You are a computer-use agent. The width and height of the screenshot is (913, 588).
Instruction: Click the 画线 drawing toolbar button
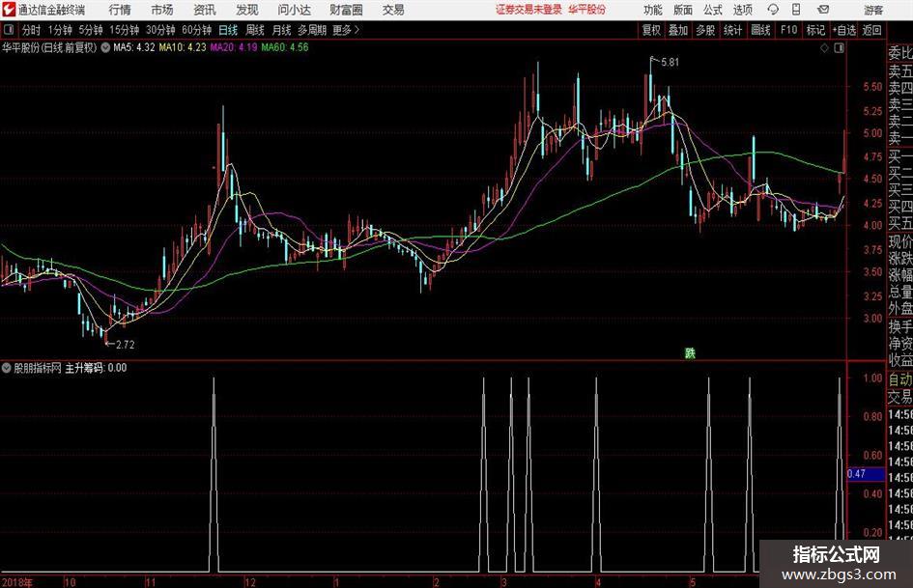click(760, 30)
